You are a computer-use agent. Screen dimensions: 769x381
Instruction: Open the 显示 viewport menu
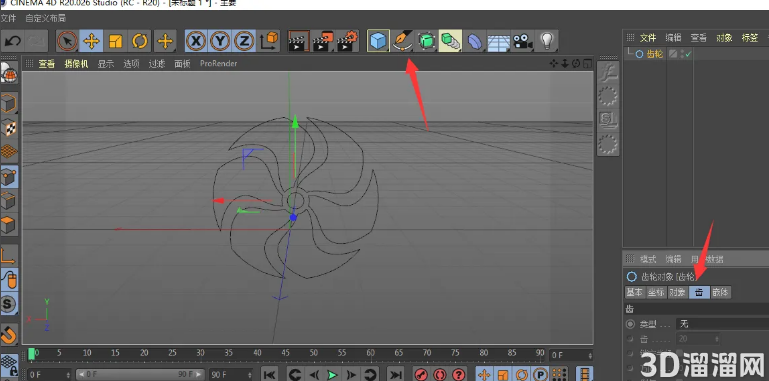pos(105,63)
